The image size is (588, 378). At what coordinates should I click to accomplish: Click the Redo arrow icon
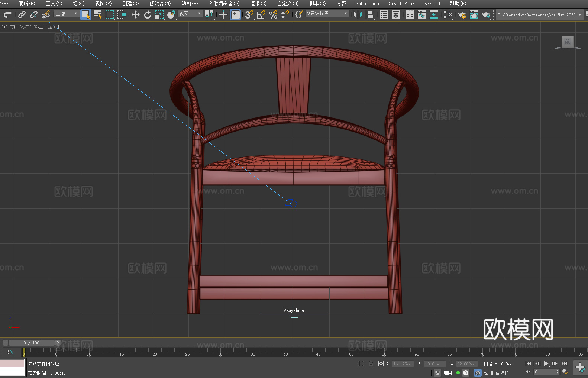pyautogui.click(x=7, y=15)
